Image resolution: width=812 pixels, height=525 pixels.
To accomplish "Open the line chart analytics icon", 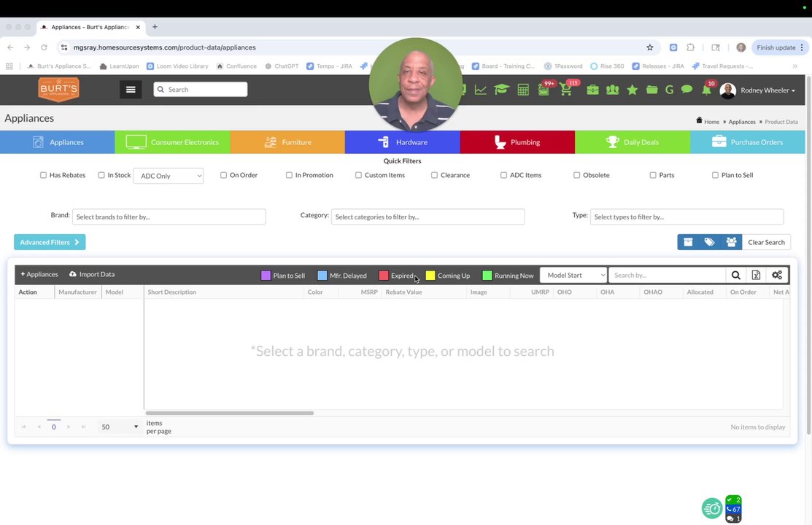I will (x=480, y=90).
